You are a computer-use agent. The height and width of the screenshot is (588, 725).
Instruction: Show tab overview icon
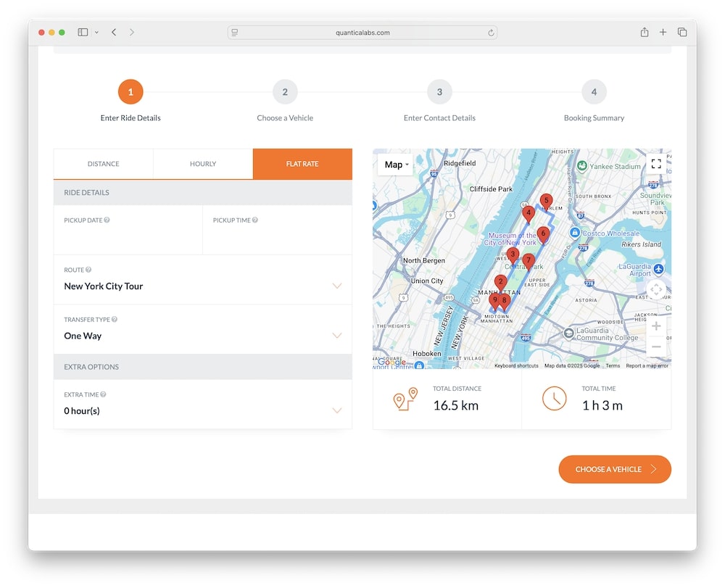click(682, 32)
